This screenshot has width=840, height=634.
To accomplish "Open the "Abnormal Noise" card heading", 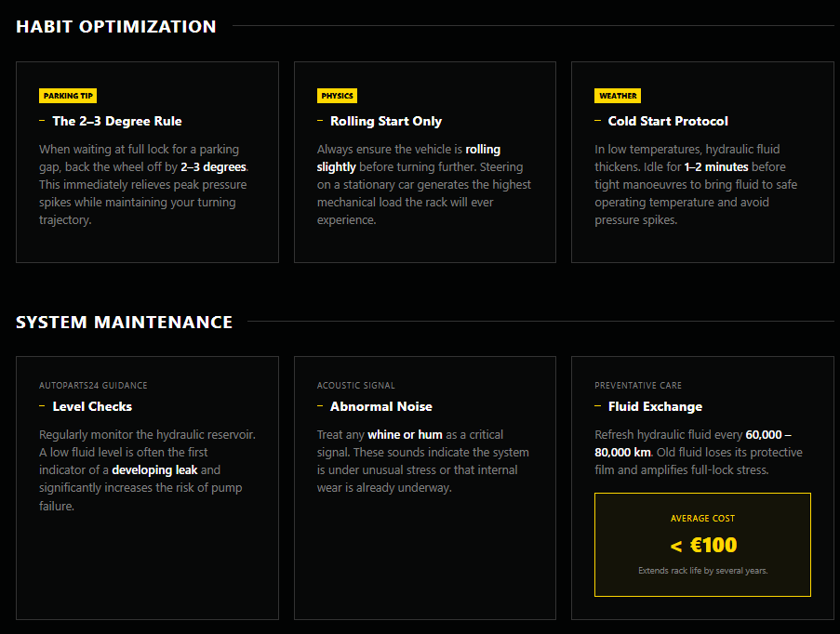I will (x=381, y=406).
